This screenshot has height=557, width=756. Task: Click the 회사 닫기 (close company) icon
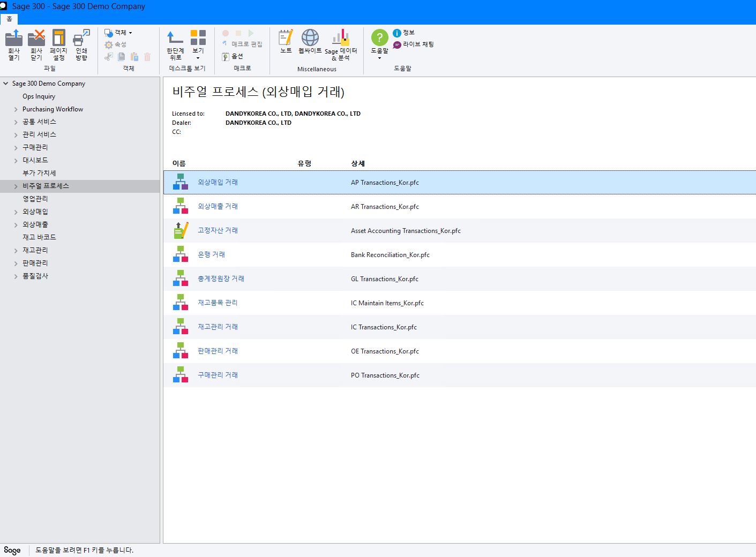36,44
